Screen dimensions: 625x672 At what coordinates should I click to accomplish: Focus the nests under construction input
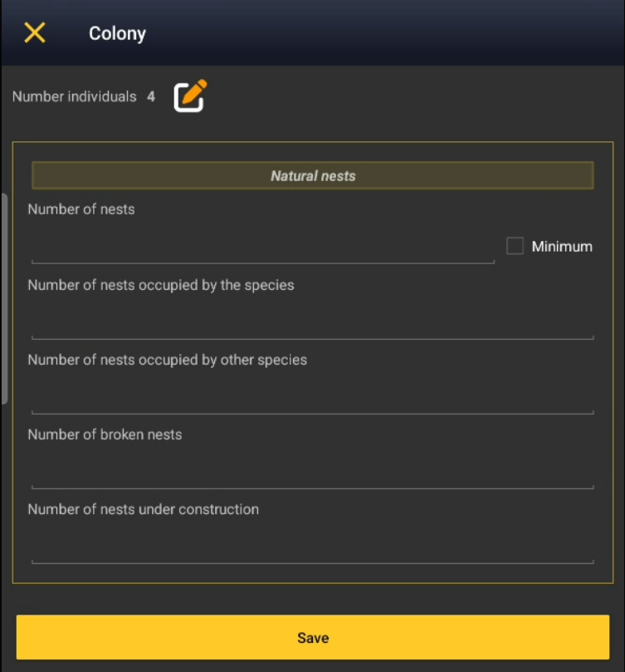[x=312, y=547]
